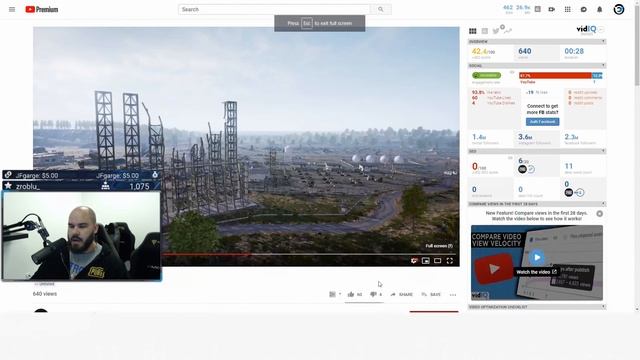Open vidIQ trend line chart icon
The height and width of the screenshot is (360, 640).
coord(508,31)
